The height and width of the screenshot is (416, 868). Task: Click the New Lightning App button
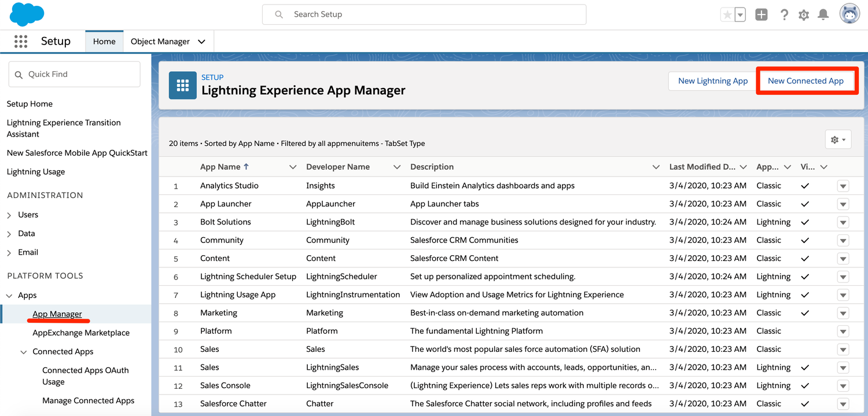pos(713,81)
